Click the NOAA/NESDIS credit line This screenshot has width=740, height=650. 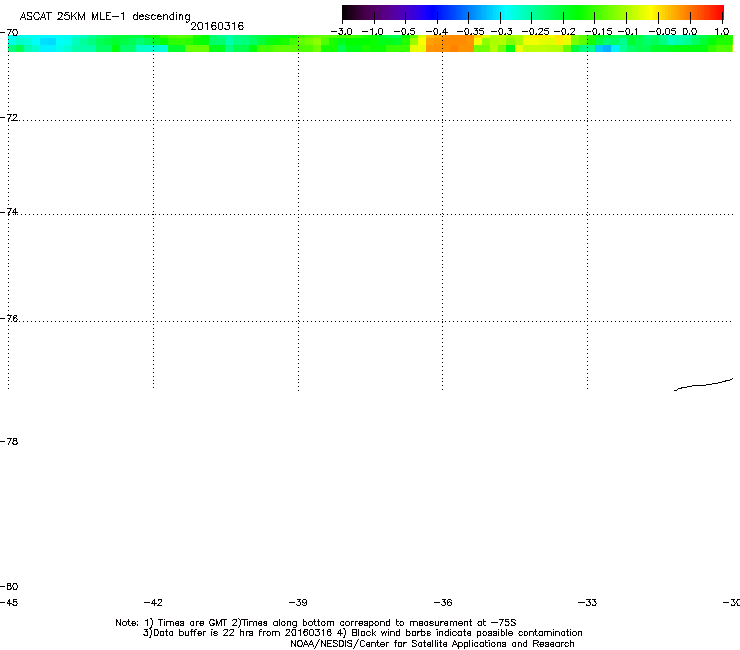point(432,644)
